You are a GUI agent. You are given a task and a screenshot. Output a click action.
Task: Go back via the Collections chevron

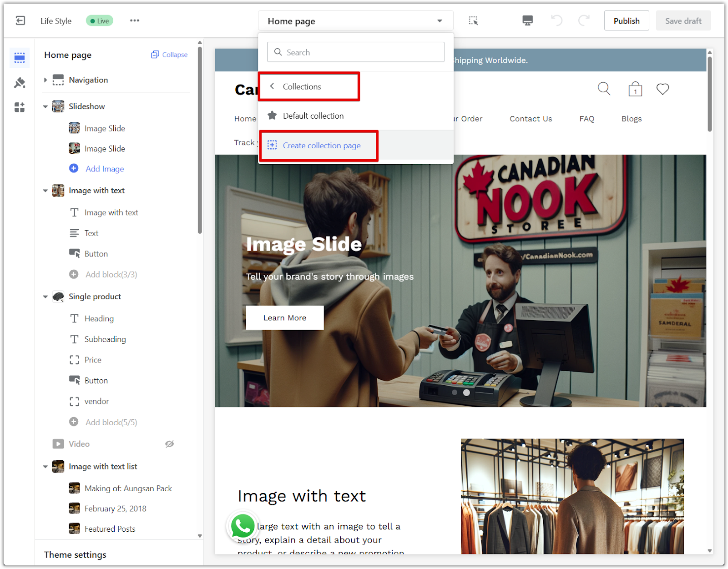click(272, 86)
